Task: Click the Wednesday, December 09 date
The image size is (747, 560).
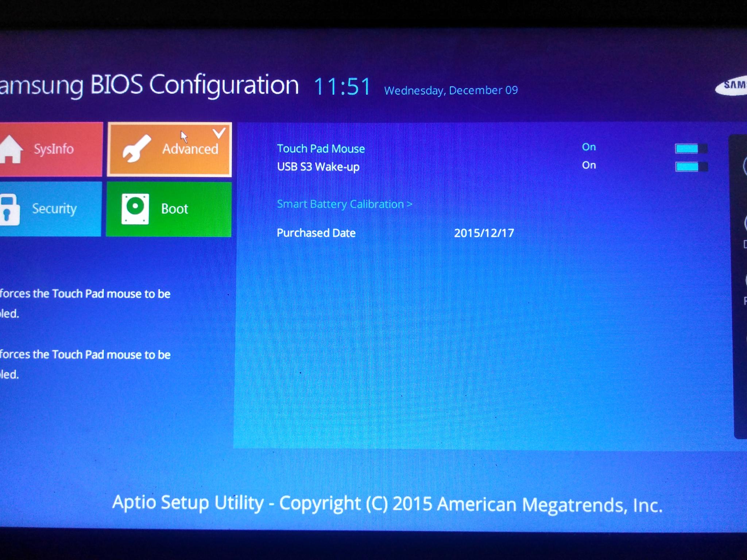Action: (451, 90)
